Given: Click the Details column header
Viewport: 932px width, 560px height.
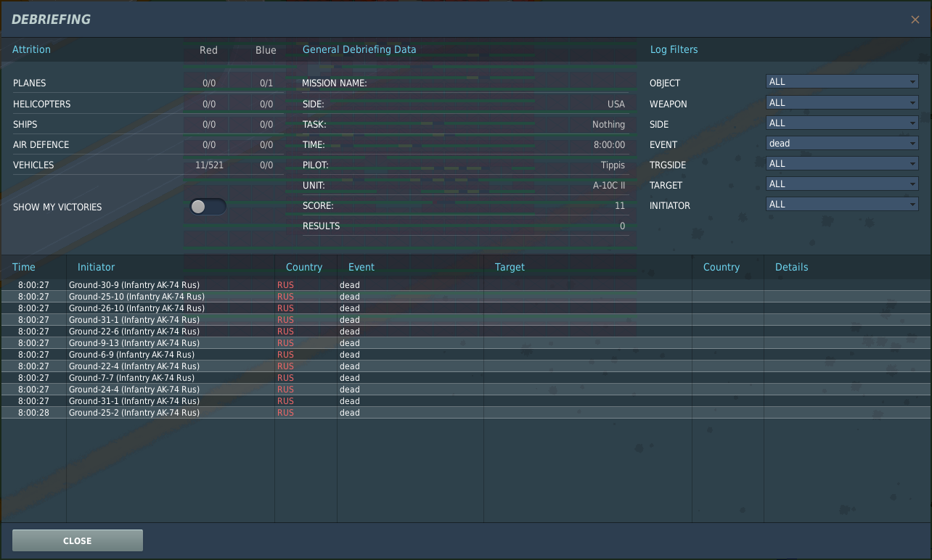Looking at the screenshot, I should click(x=791, y=267).
